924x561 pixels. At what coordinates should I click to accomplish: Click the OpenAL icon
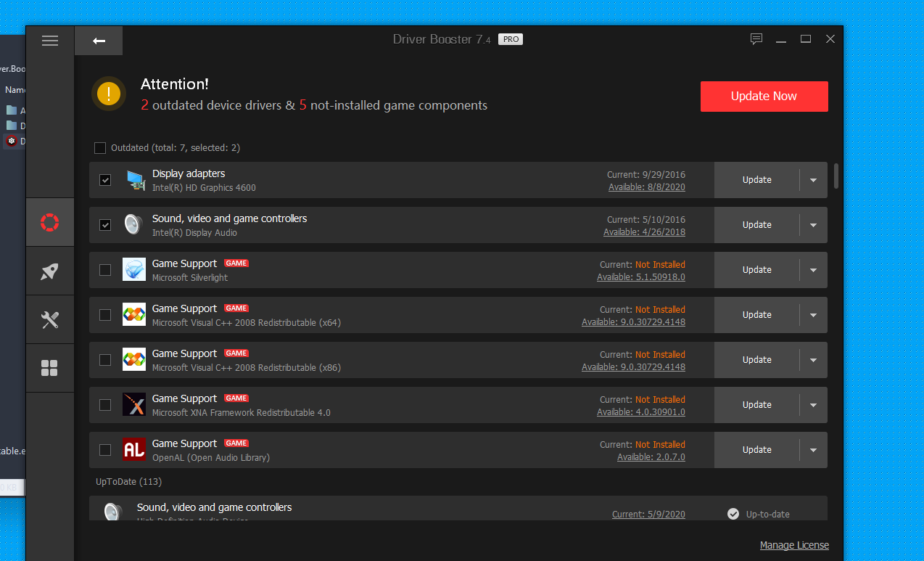pyautogui.click(x=134, y=449)
